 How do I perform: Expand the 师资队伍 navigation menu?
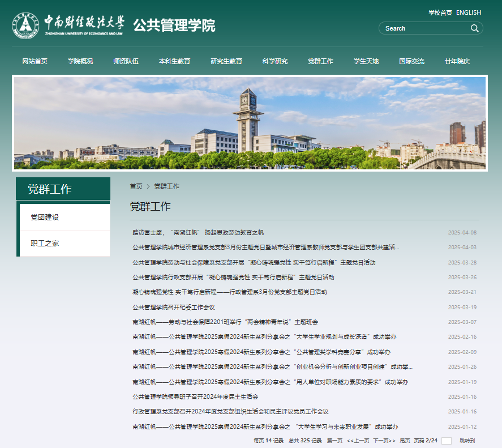tap(126, 61)
